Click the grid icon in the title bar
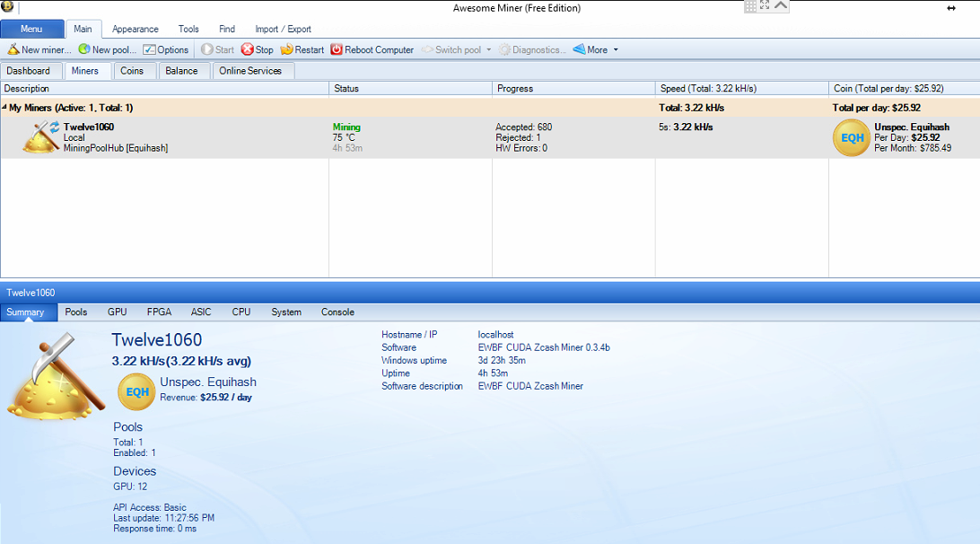Image resolution: width=980 pixels, height=544 pixels. [x=750, y=6]
